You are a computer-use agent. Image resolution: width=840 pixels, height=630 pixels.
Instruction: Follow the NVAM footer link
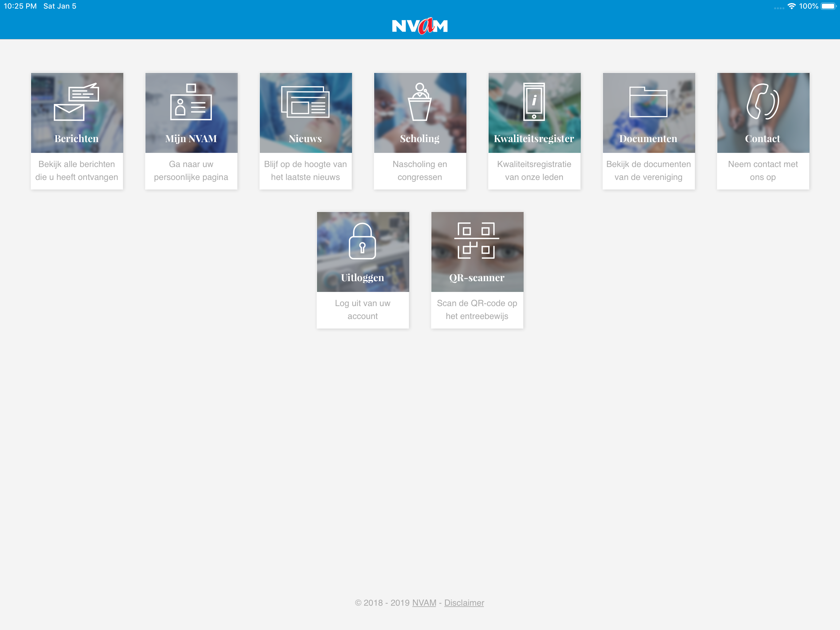click(424, 603)
